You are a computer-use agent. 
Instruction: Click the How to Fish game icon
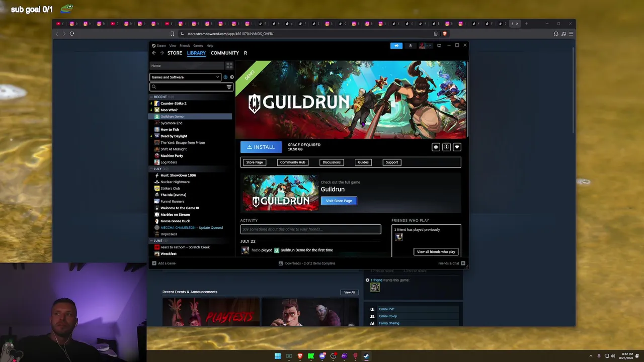click(157, 129)
